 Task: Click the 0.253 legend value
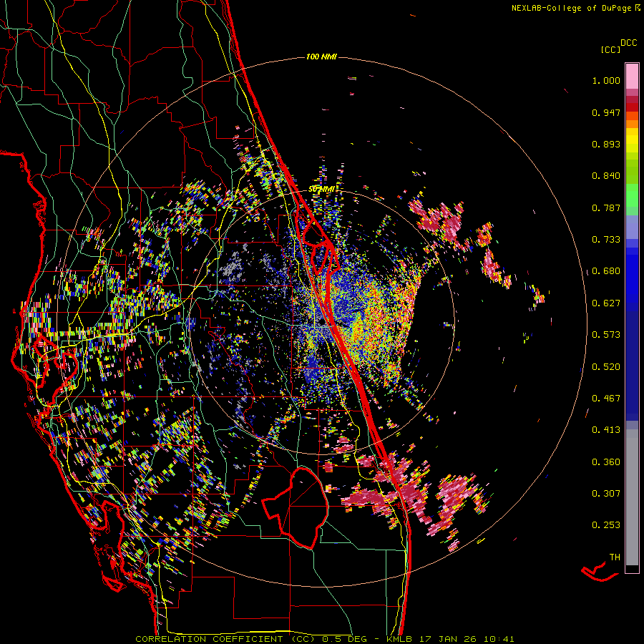point(606,525)
